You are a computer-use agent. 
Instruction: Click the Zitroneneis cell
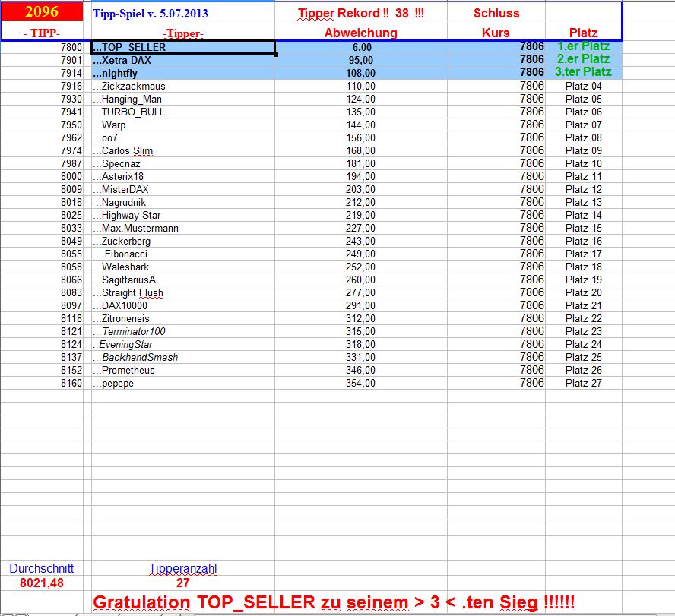click(183, 318)
